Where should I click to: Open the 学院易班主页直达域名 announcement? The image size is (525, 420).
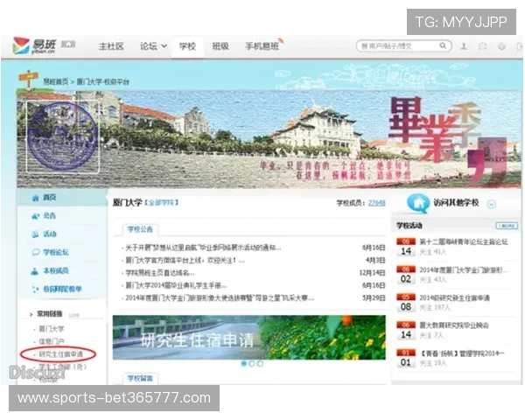[x=159, y=273]
